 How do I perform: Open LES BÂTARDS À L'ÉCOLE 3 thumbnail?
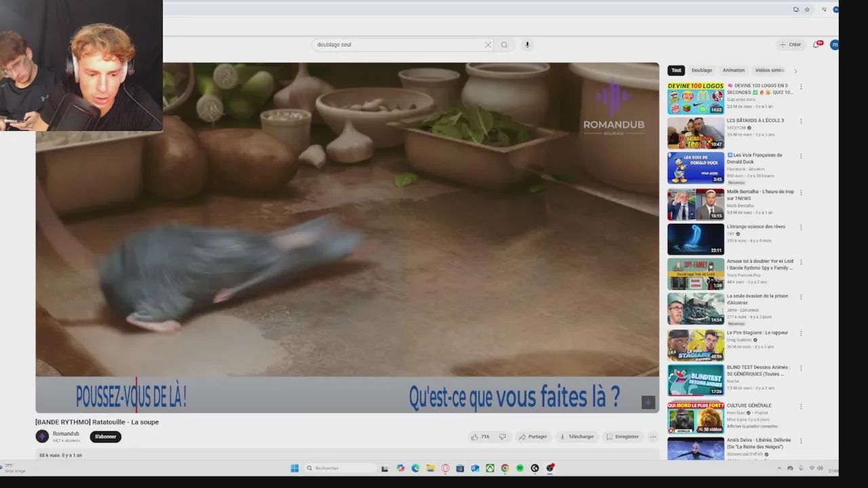click(696, 134)
